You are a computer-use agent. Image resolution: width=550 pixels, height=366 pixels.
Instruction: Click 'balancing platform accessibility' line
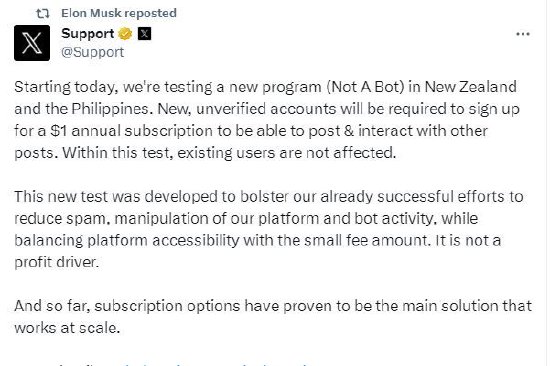(x=257, y=240)
